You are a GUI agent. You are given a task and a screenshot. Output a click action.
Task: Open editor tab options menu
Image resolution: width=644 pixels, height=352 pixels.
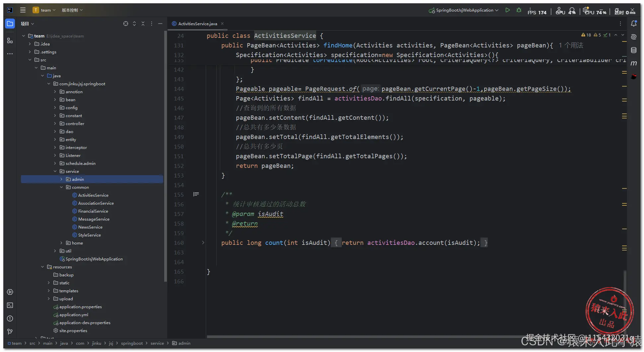point(620,24)
